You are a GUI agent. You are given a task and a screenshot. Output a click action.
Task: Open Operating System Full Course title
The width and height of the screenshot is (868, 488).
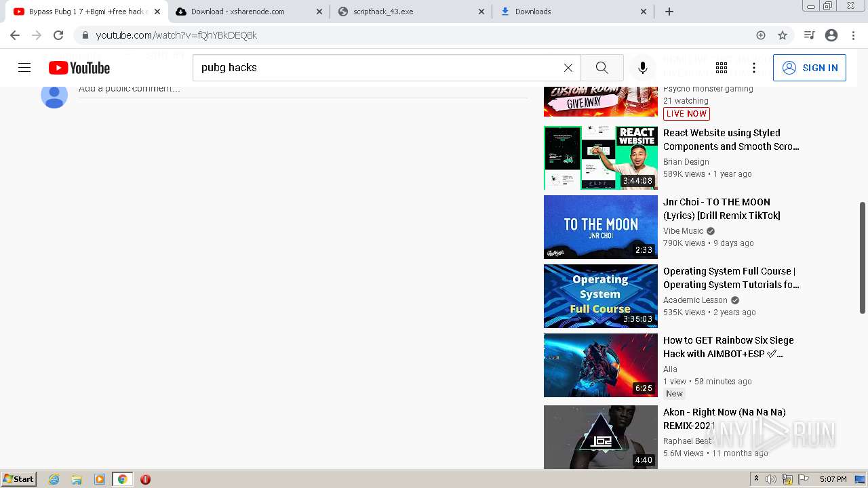pyautogui.click(x=731, y=278)
